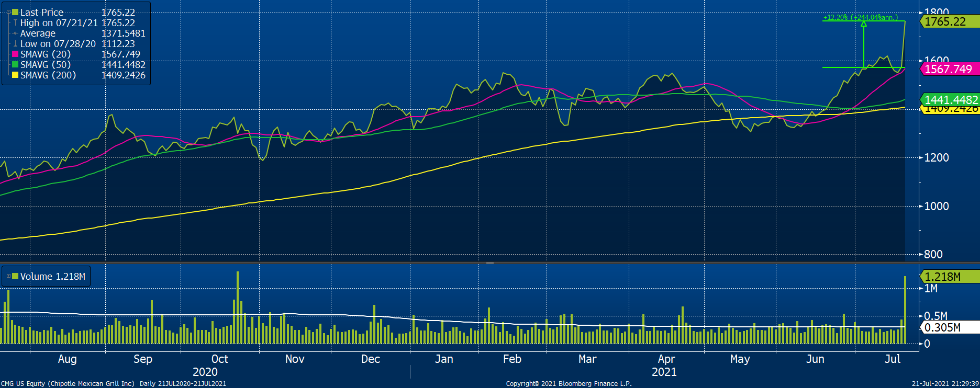Click the High marker icon in legend

[x=15, y=22]
